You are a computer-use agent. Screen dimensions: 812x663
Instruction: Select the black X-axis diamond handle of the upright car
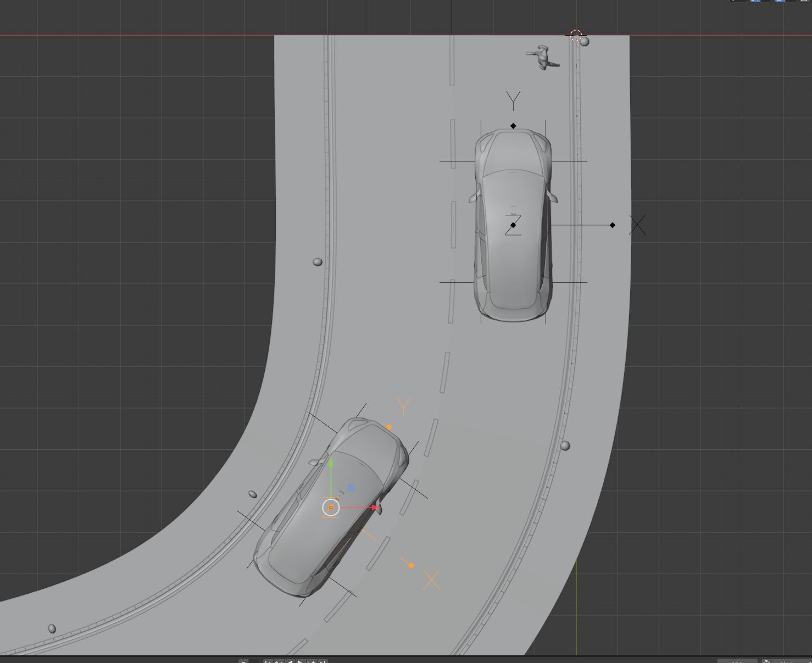pyautogui.click(x=613, y=225)
